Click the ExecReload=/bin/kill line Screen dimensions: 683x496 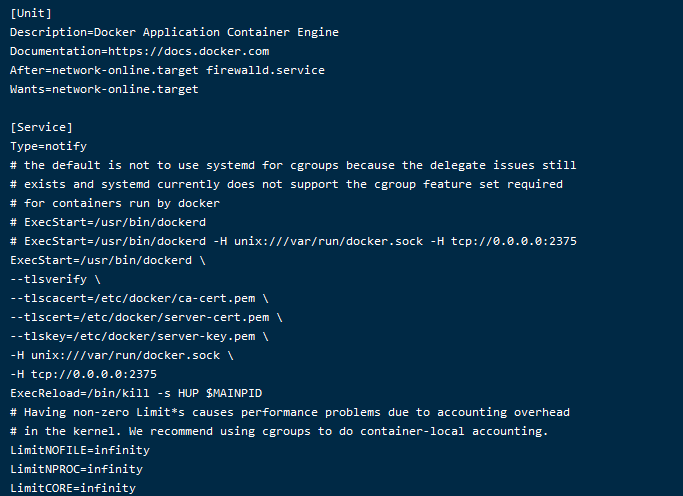(x=135, y=393)
